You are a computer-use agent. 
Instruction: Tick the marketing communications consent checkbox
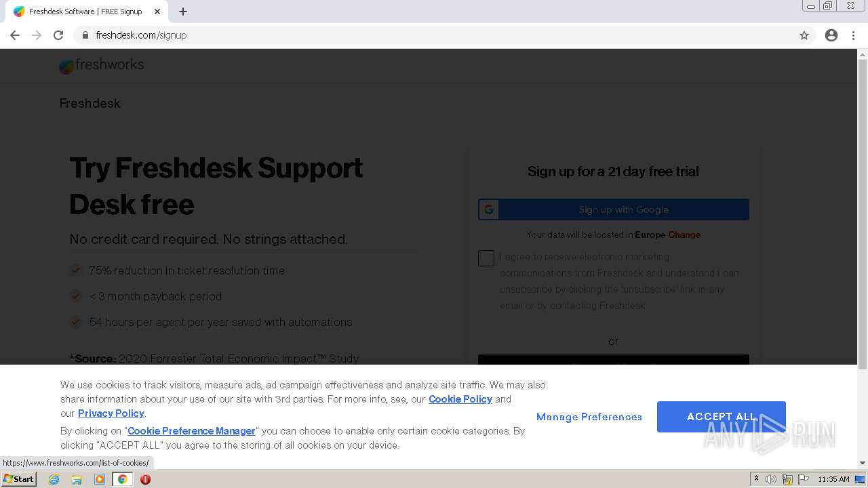tap(486, 258)
